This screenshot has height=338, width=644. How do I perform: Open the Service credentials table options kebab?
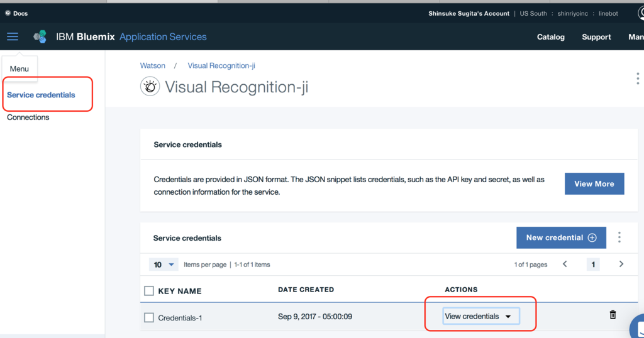pyautogui.click(x=619, y=237)
